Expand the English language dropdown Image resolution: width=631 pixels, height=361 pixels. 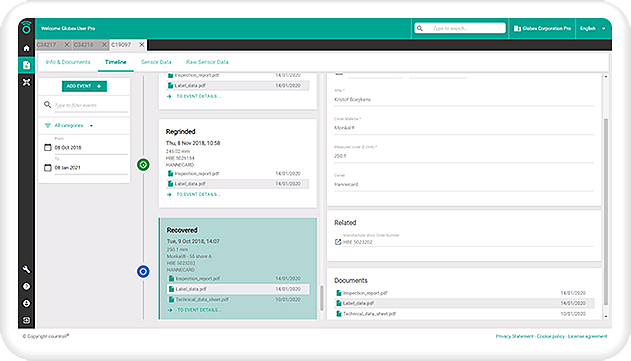tap(592, 28)
